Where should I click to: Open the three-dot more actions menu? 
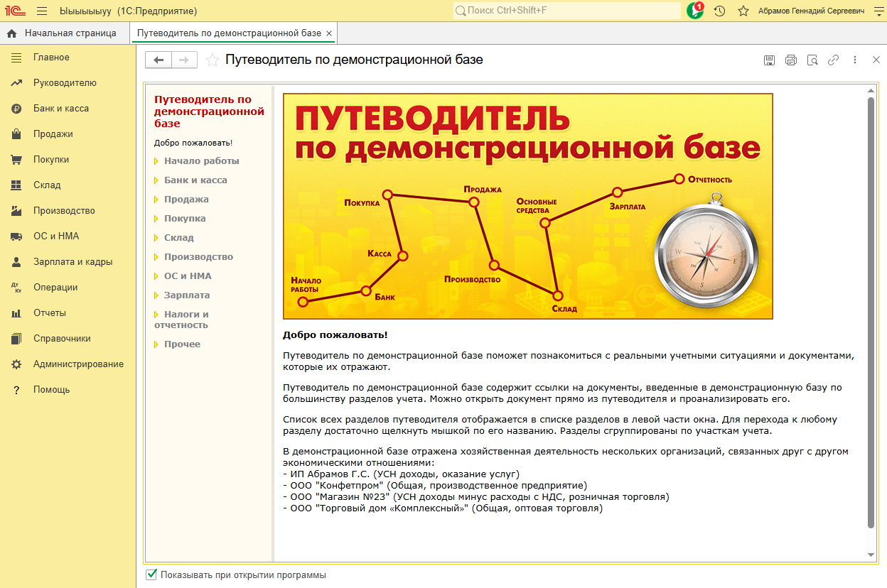click(x=855, y=60)
